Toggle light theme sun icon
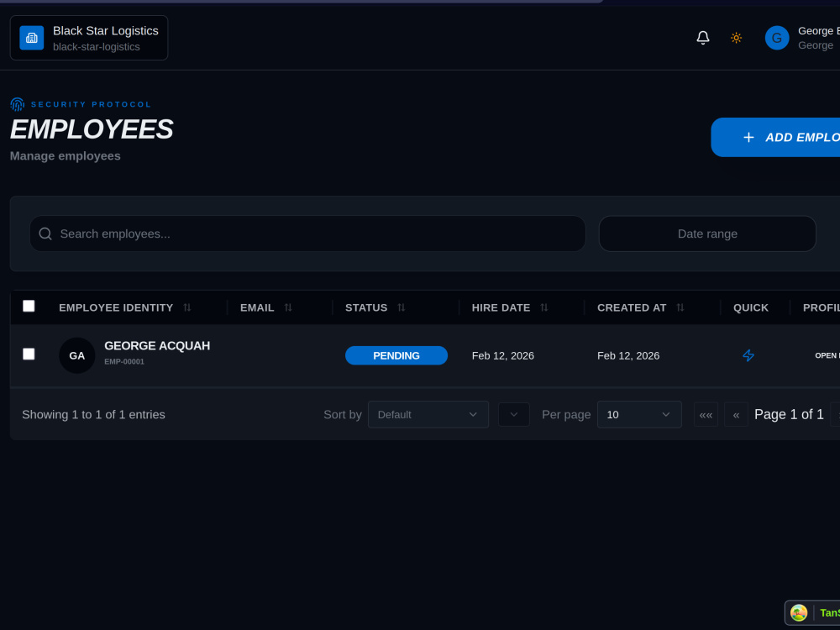Viewport: 840px width, 630px height. pos(736,38)
